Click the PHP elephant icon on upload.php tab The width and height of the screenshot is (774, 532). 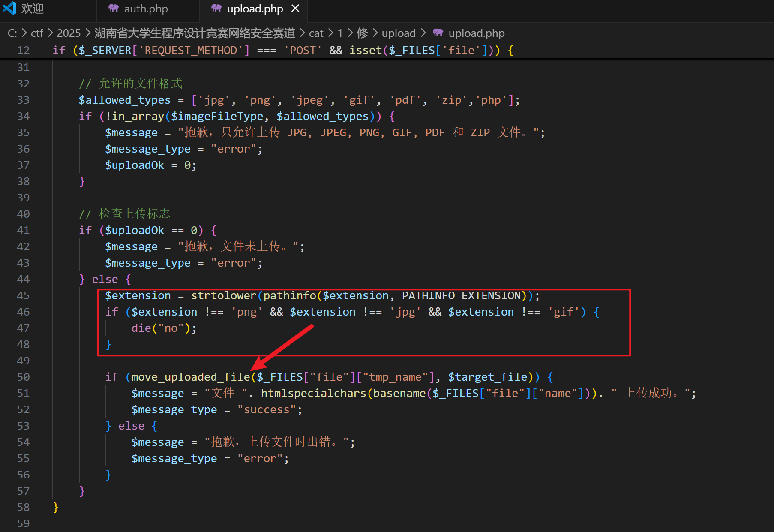point(216,9)
